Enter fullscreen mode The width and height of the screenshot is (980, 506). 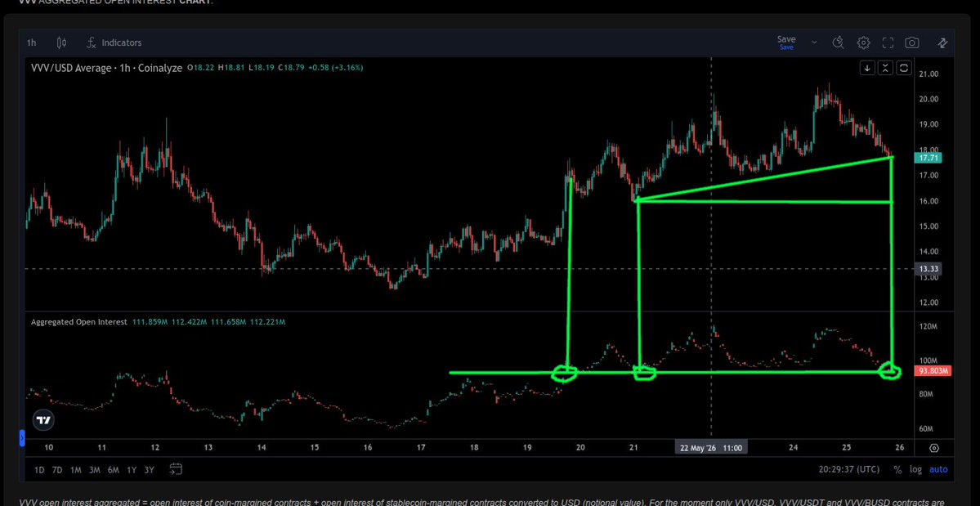point(888,43)
